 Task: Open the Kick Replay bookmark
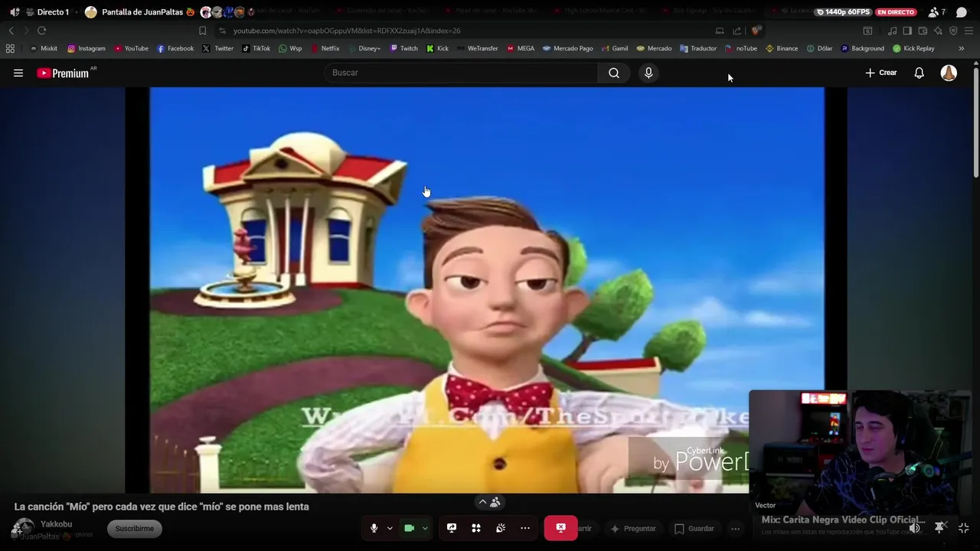pyautogui.click(x=913, y=48)
